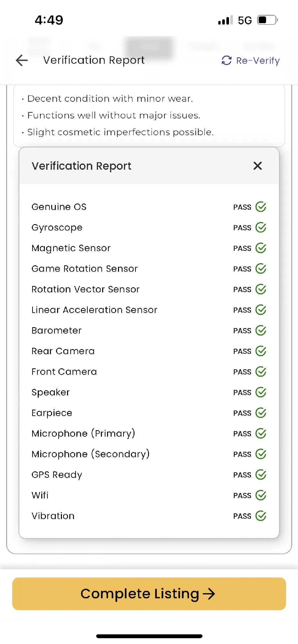
Task: Click the battery icon in status bar
Action: [267, 20]
